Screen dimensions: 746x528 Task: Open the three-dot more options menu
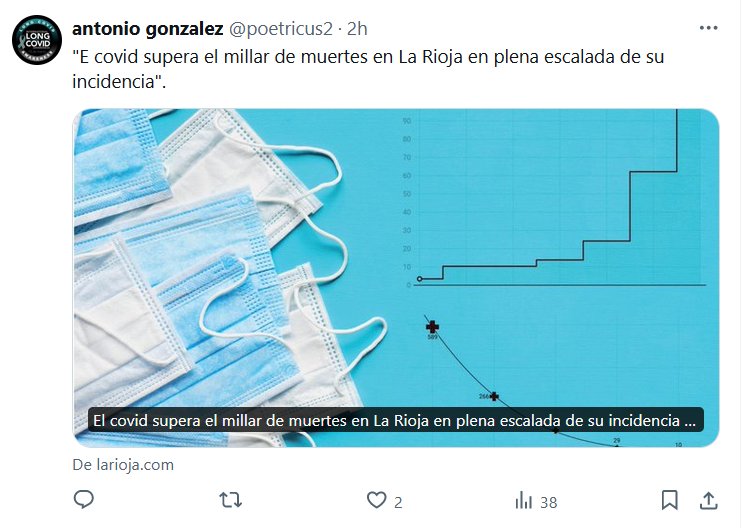coord(708,28)
